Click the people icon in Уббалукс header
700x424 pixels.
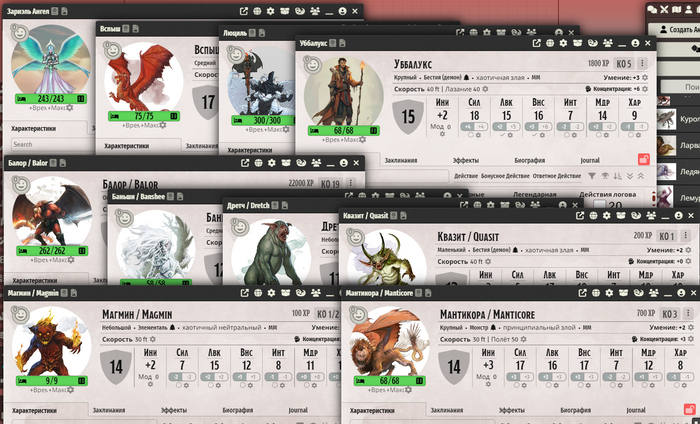click(608, 43)
